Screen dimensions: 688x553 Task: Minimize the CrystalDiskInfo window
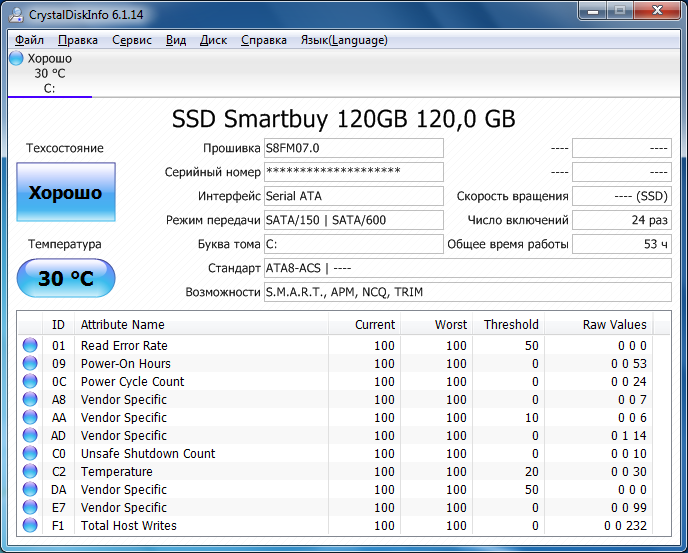coord(593,11)
